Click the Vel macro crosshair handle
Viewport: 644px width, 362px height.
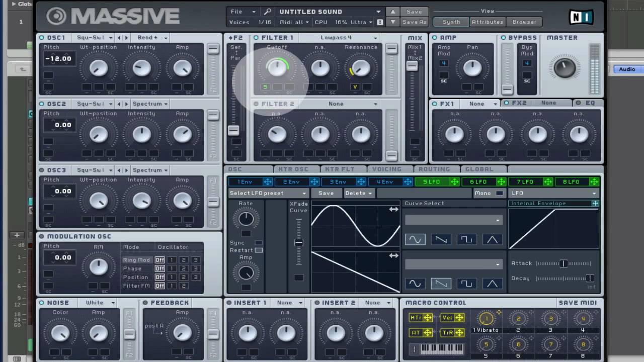point(459,318)
